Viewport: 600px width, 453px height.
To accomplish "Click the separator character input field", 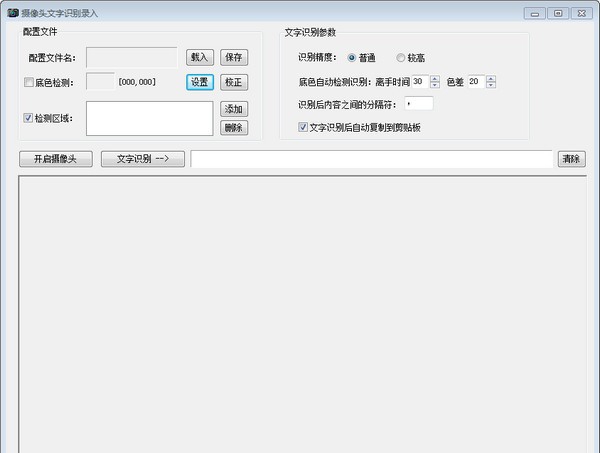I will [x=419, y=104].
